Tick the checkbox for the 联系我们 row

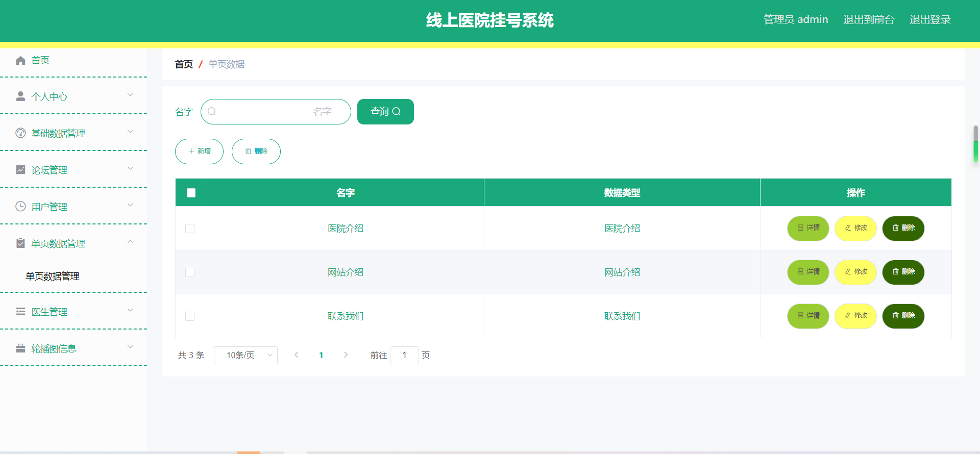coord(190,316)
